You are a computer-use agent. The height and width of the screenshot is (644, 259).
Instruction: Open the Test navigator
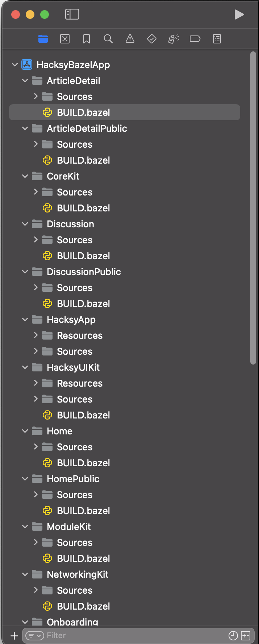(152, 39)
